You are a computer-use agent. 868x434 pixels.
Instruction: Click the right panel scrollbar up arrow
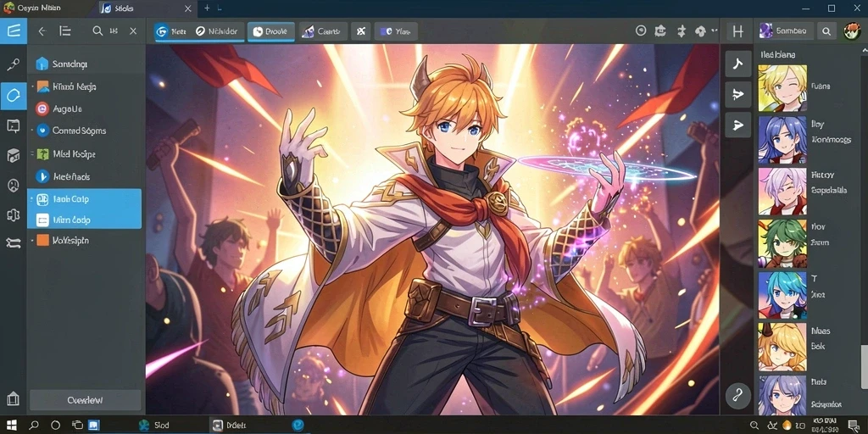864,50
